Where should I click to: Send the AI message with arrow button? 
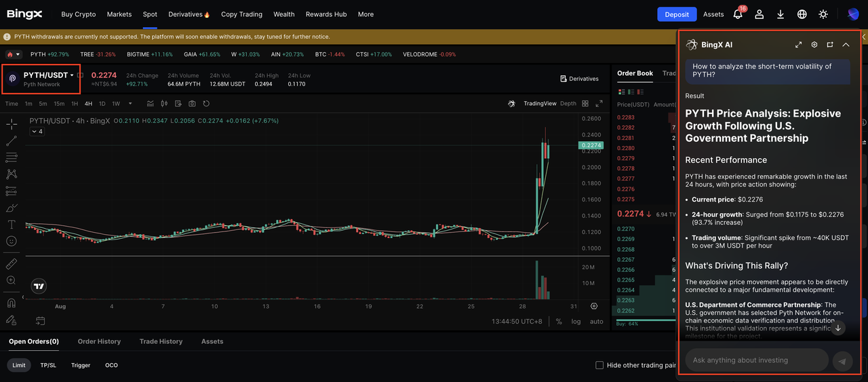tap(842, 361)
